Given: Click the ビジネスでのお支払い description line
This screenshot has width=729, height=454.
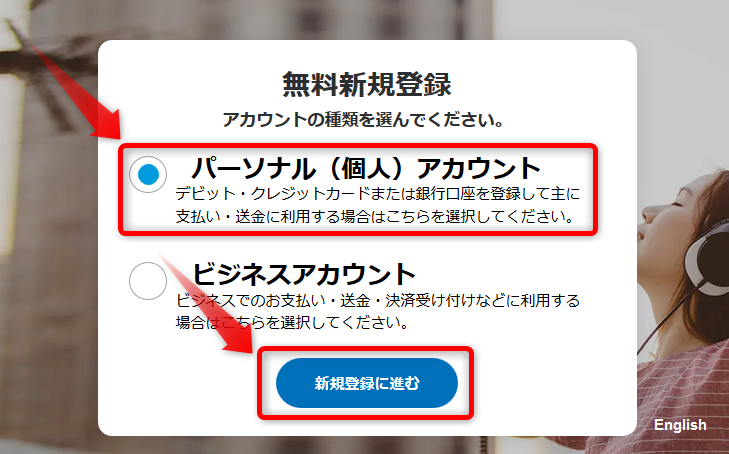Looking at the screenshot, I should (378, 301).
